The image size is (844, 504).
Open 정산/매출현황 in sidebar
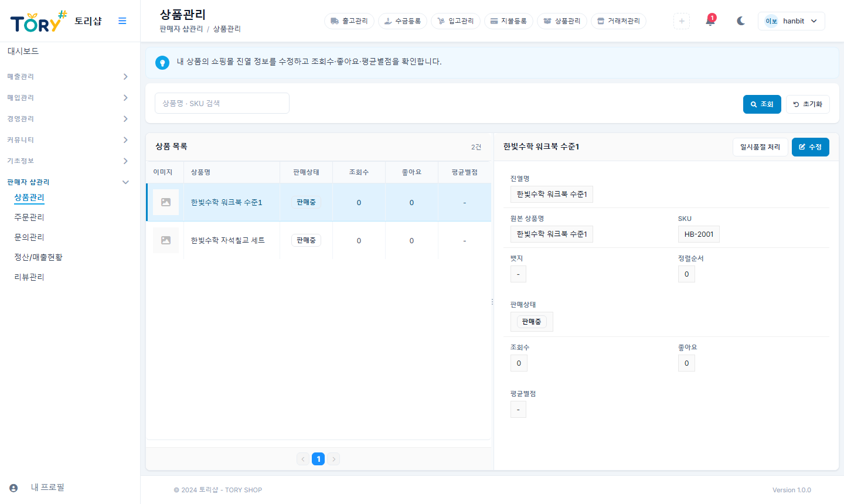click(38, 257)
